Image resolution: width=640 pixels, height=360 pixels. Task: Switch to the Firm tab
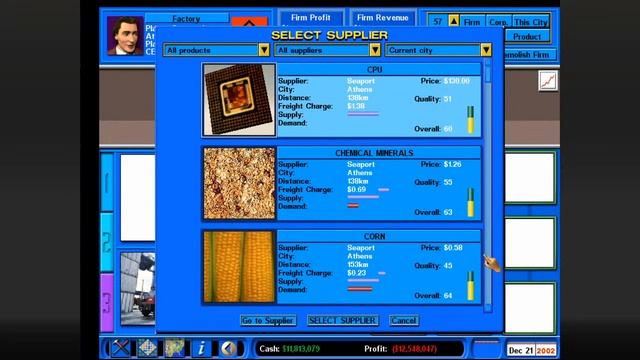tap(472, 22)
